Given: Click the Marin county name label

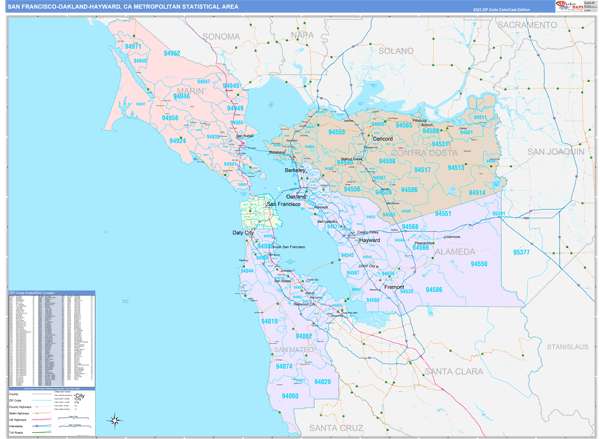Looking at the screenshot, I should coord(190,90).
